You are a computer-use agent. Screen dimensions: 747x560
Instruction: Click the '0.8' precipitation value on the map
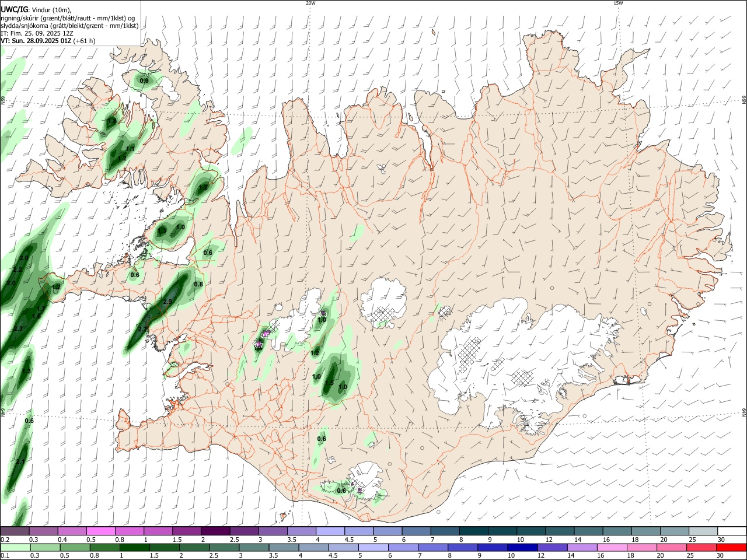(198, 285)
